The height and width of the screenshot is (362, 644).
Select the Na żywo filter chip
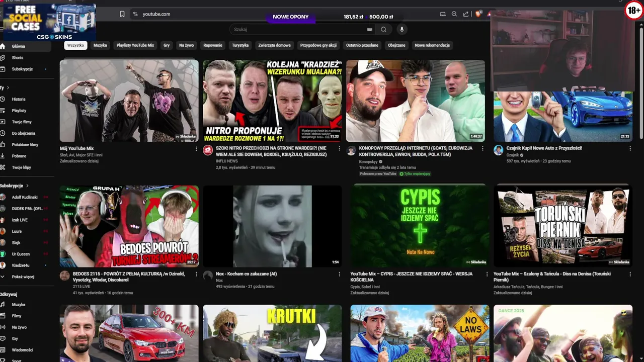pyautogui.click(x=186, y=45)
